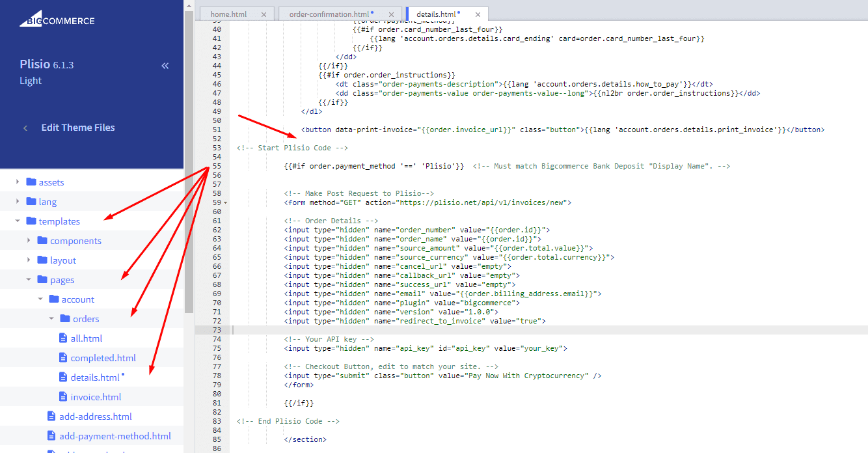
Task: Click the sidebar vertical scrollbar
Action: click(x=189, y=163)
